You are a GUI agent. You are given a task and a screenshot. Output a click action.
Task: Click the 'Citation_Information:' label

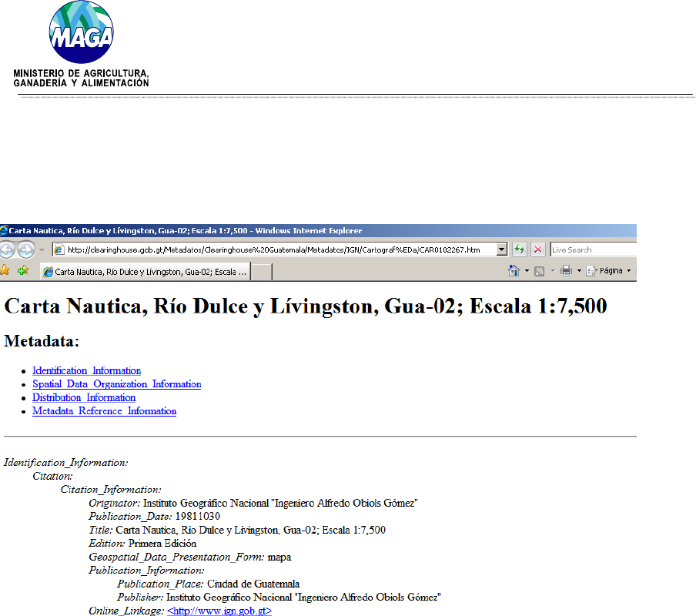point(111,490)
